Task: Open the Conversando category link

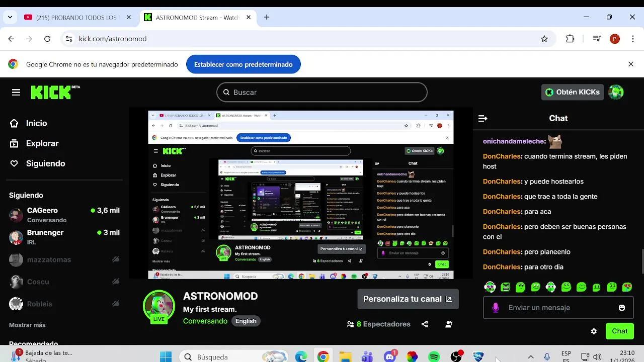Action: (205, 321)
